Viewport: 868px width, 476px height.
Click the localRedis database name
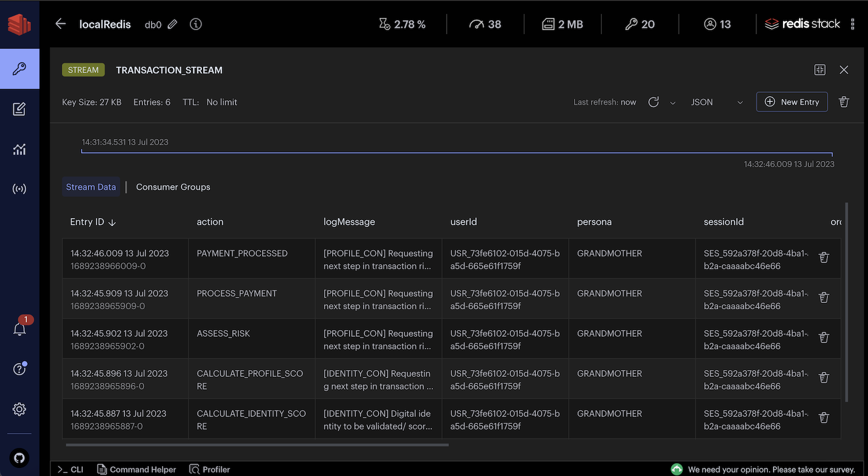105,24
